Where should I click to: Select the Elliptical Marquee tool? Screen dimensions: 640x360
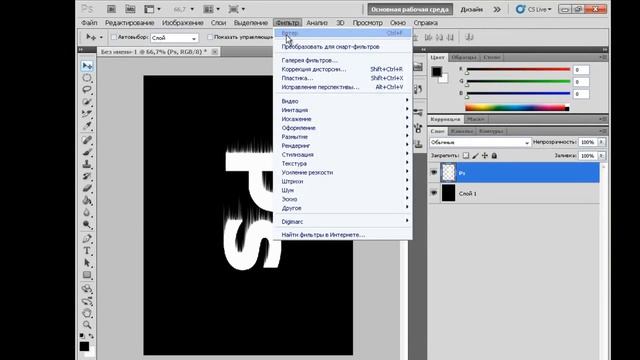pyautogui.click(x=87, y=78)
